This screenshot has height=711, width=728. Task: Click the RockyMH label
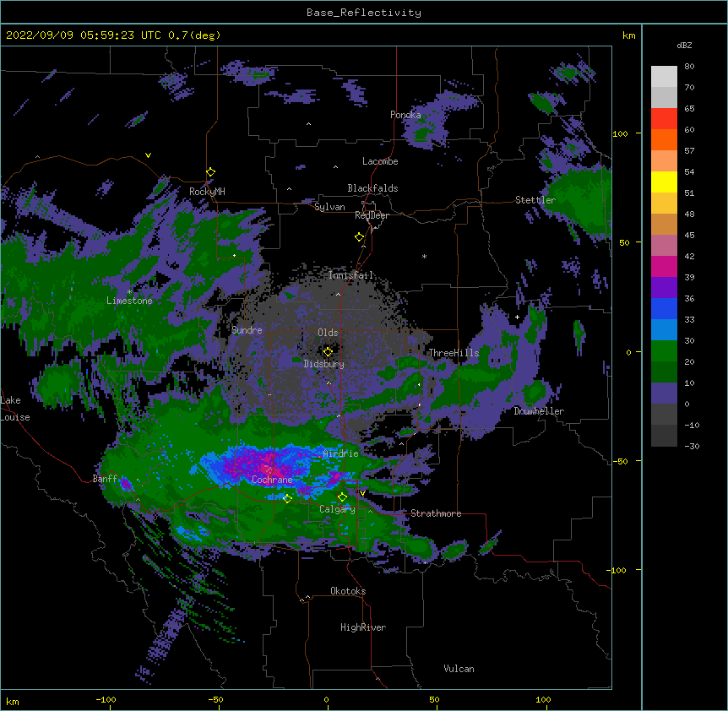point(207,192)
